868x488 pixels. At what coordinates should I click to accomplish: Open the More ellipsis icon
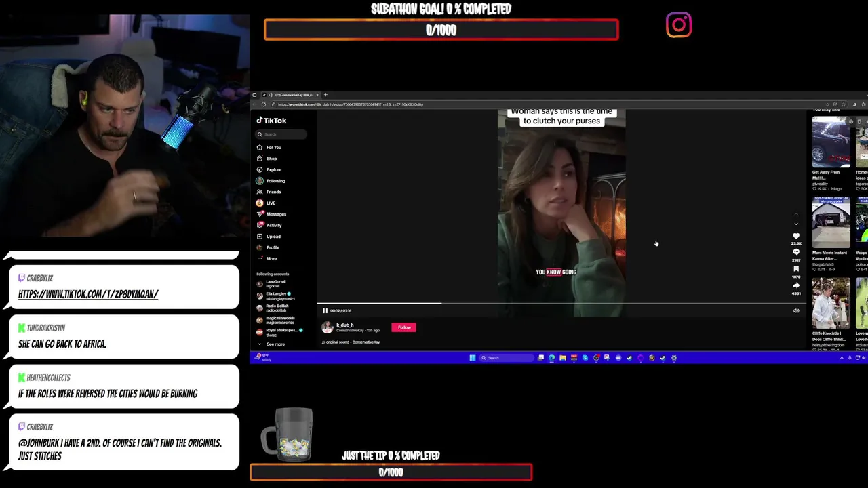coord(260,258)
